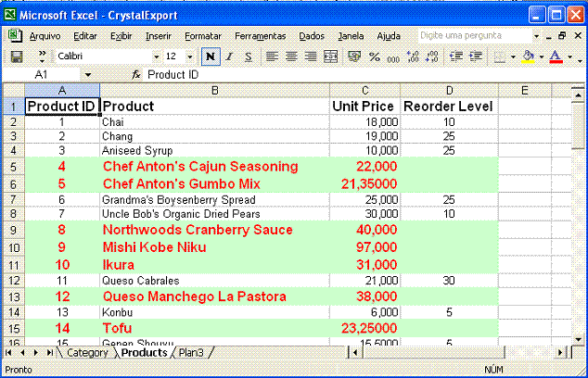Screen dimensions: 588x378
Task: Select cell 'Chef Anton's Gumbo Mix'
Action: tap(214, 184)
